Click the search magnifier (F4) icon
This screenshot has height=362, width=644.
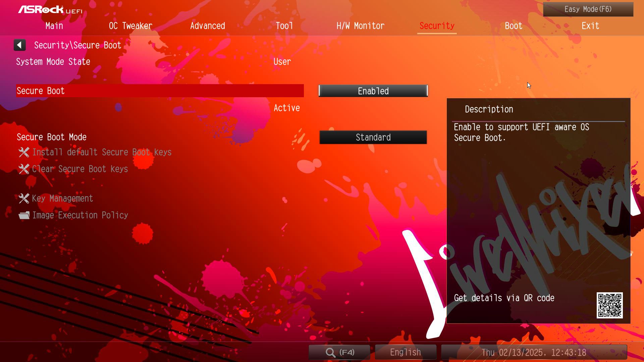(x=330, y=352)
